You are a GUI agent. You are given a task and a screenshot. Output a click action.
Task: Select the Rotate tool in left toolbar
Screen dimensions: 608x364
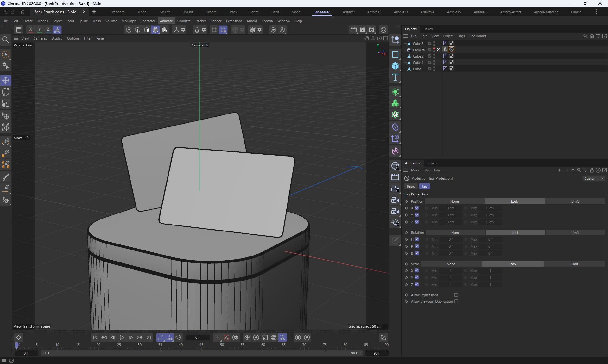point(6,92)
